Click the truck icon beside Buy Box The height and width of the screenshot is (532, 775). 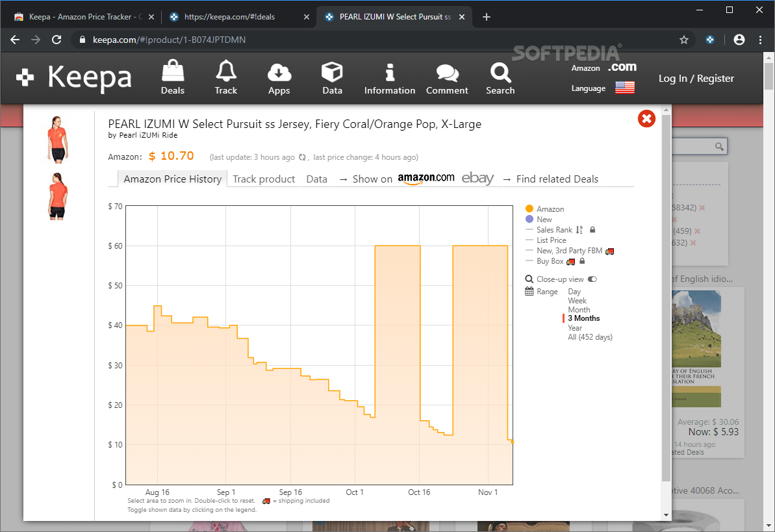click(571, 262)
